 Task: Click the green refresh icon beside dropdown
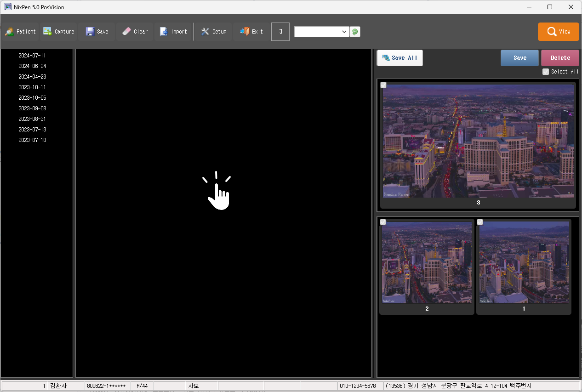click(x=355, y=32)
